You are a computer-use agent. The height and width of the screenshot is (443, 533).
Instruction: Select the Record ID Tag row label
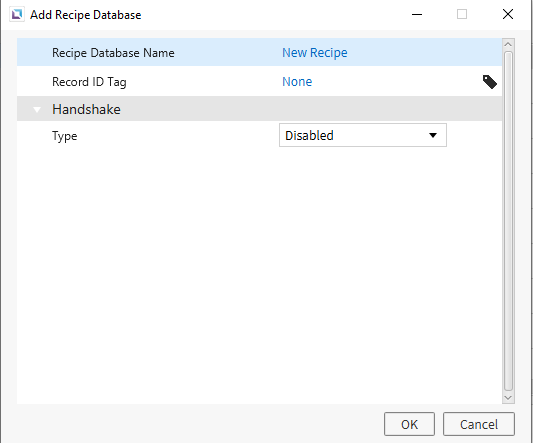(89, 82)
